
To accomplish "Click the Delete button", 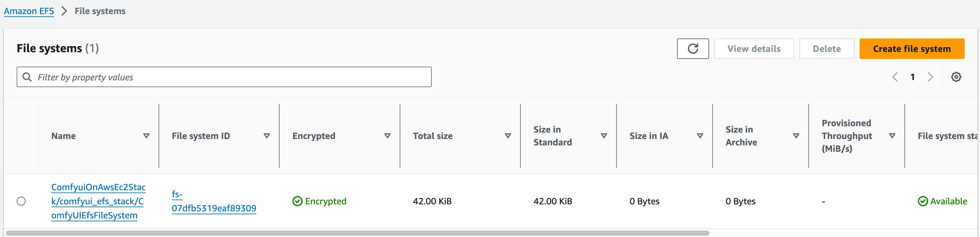I will tap(827, 49).
